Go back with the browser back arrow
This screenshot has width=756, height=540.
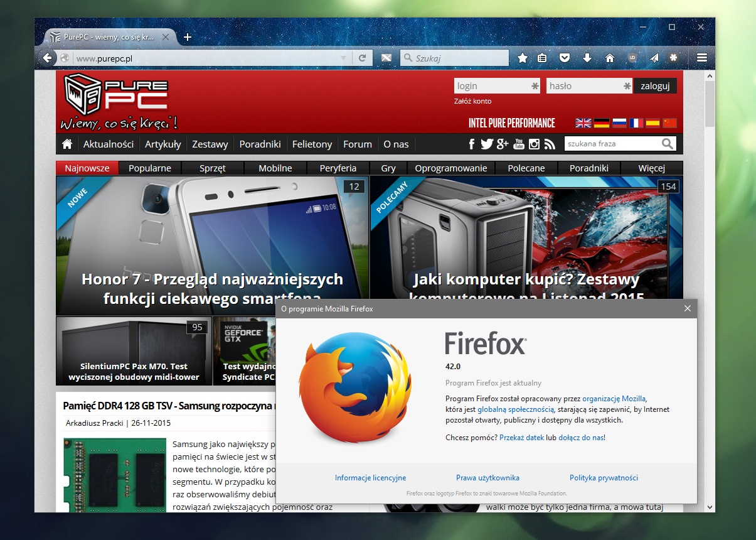47,58
